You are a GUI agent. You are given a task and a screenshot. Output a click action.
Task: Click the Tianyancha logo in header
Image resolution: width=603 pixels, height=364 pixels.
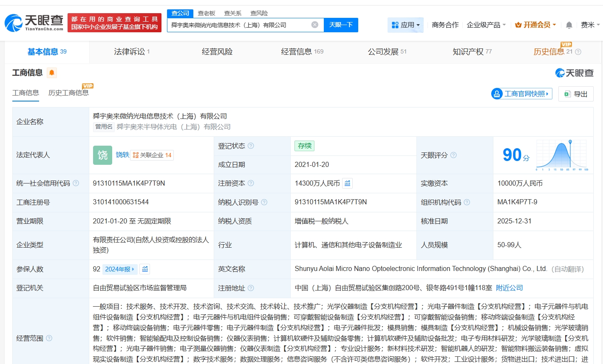tap(34, 23)
